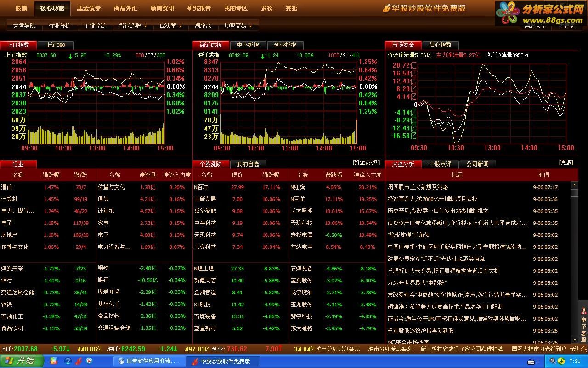Open the 基金债券 menu
The height and width of the screenshot is (368, 588).
click(89, 8)
